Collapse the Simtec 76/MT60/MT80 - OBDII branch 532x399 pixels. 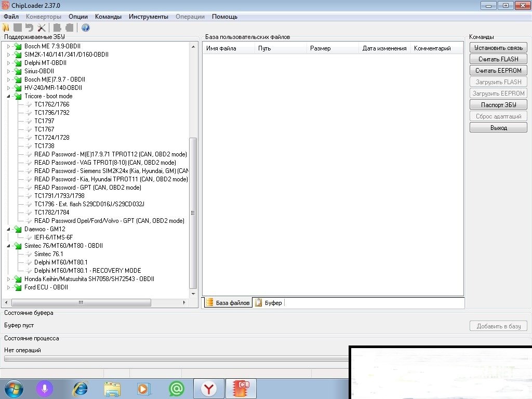[x=8, y=246]
